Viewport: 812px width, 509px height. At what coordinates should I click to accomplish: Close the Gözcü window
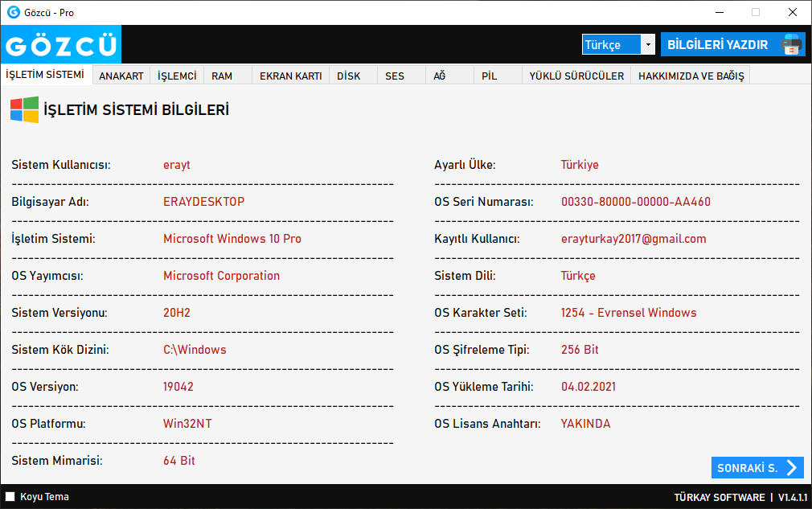[x=793, y=12]
